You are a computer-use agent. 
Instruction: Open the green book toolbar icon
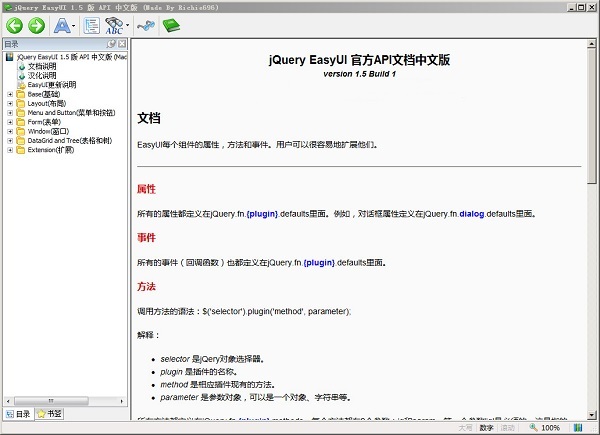click(171, 26)
